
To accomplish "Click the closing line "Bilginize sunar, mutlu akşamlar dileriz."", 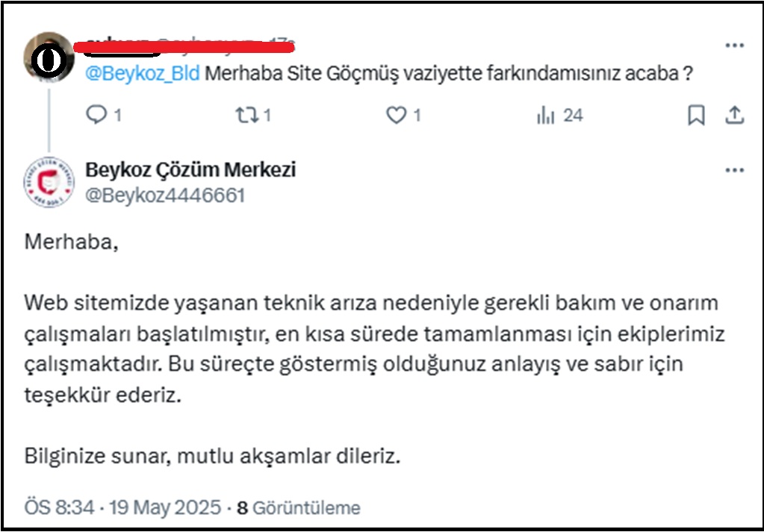I will click(213, 455).
